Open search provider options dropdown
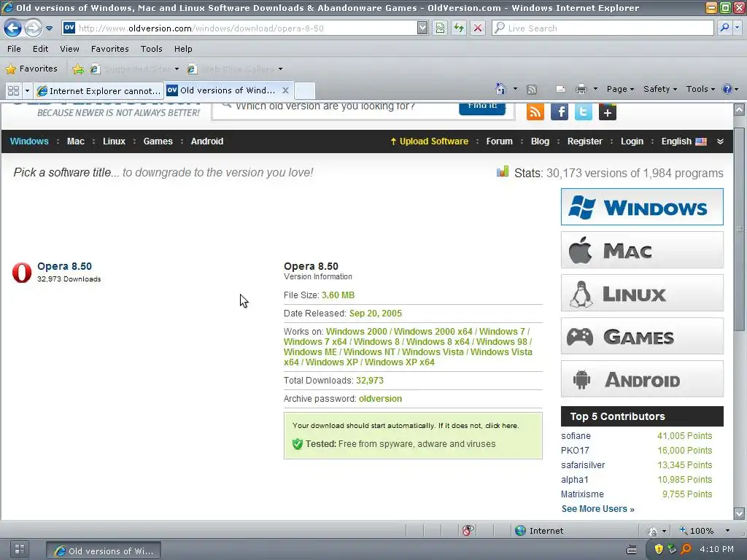747x560 pixels. tap(738, 28)
